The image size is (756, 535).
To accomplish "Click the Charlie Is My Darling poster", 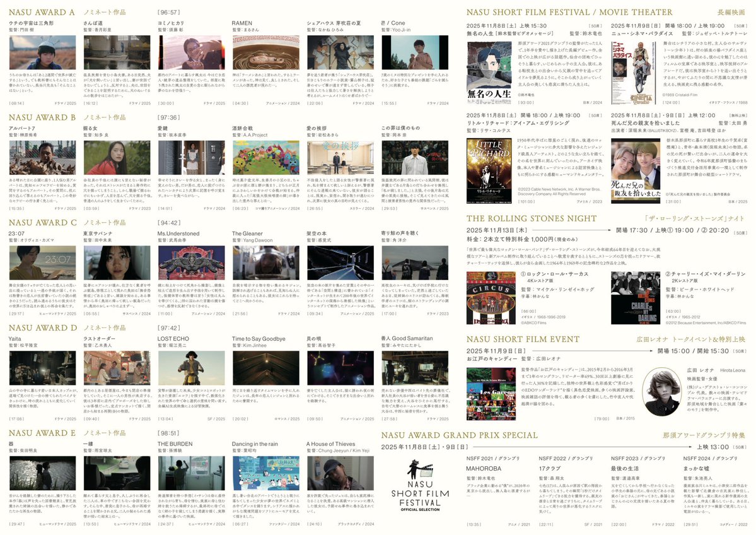I will (636, 298).
